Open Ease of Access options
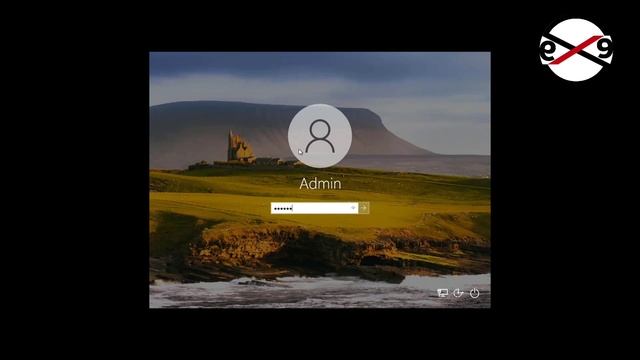Screen dimensions: 640x360 (458, 293)
